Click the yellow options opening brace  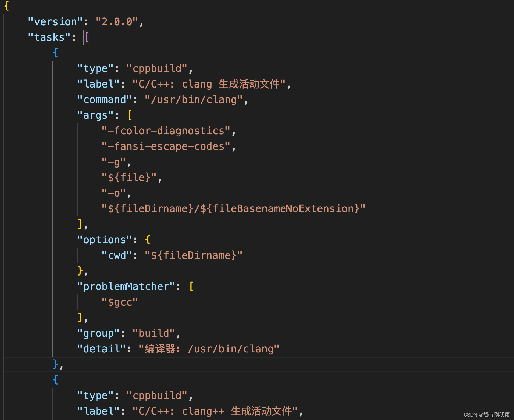148,240
